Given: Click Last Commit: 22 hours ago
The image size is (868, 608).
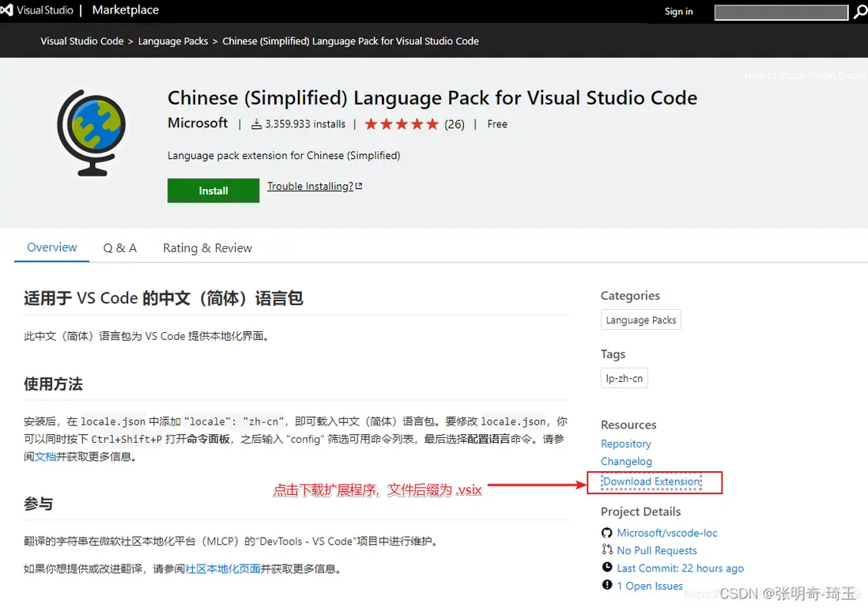Looking at the screenshot, I should point(681,568).
